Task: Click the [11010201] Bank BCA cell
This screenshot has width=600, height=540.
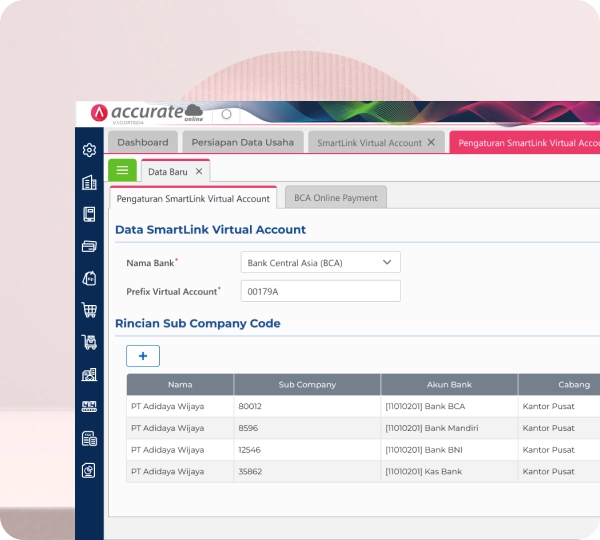Action: [449, 406]
